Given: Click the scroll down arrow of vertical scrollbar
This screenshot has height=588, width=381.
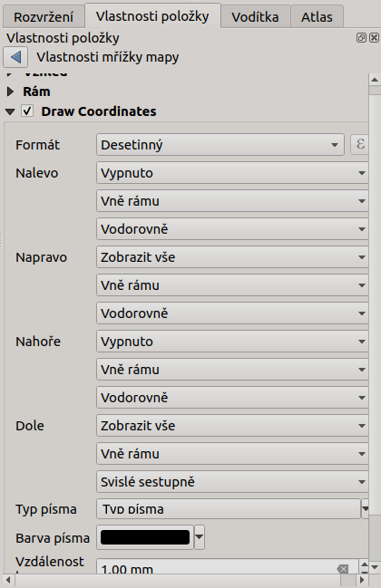Looking at the screenshot, I should click(375, 567).
